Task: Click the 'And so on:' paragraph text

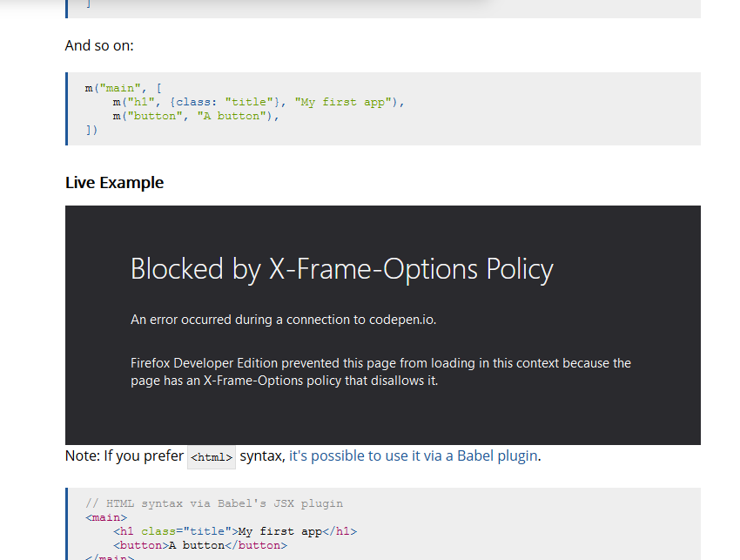Action: pyautogui.click(x=98, y=45)
